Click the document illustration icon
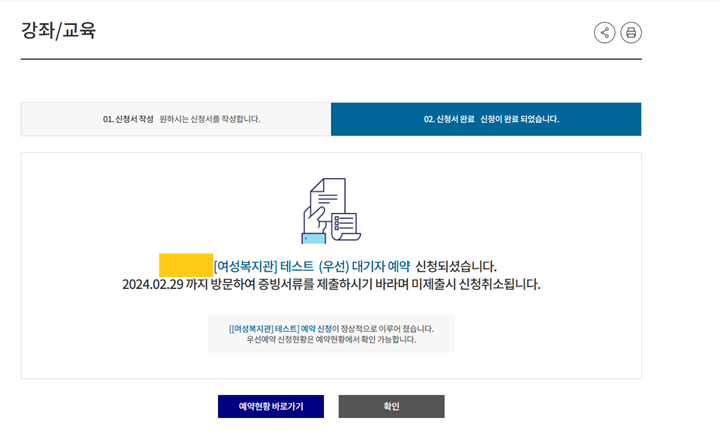This screenshot has width=726, height=447. (330, 210)
